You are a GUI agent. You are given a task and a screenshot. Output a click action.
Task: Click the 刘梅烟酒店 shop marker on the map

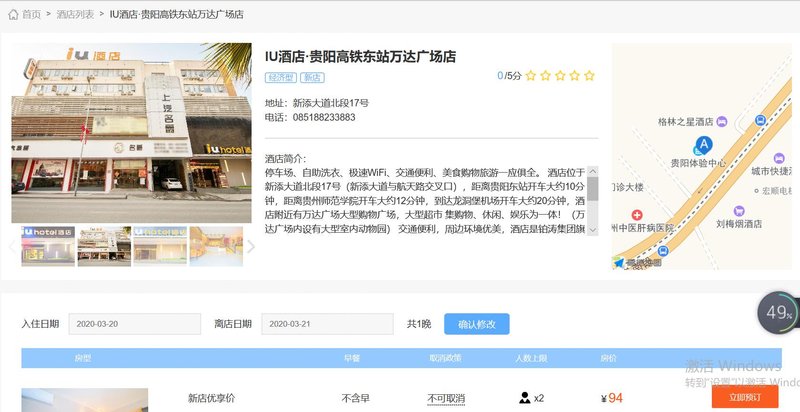click(739, 211)
